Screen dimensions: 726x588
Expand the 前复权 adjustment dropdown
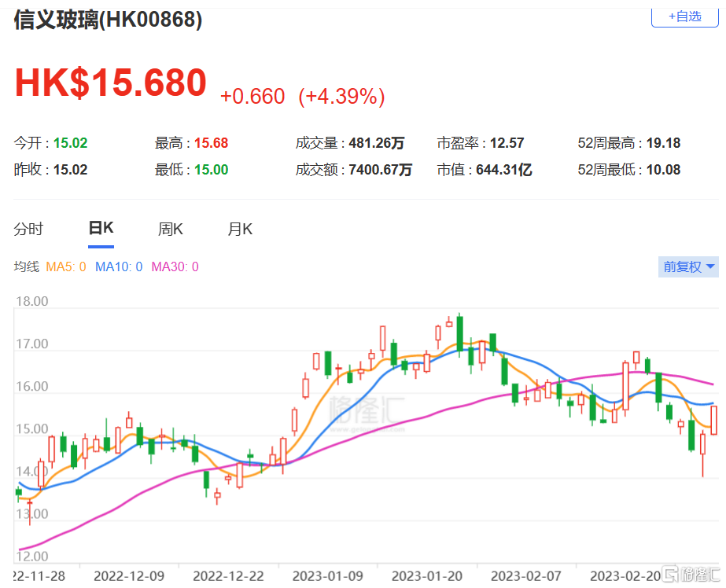688,267
